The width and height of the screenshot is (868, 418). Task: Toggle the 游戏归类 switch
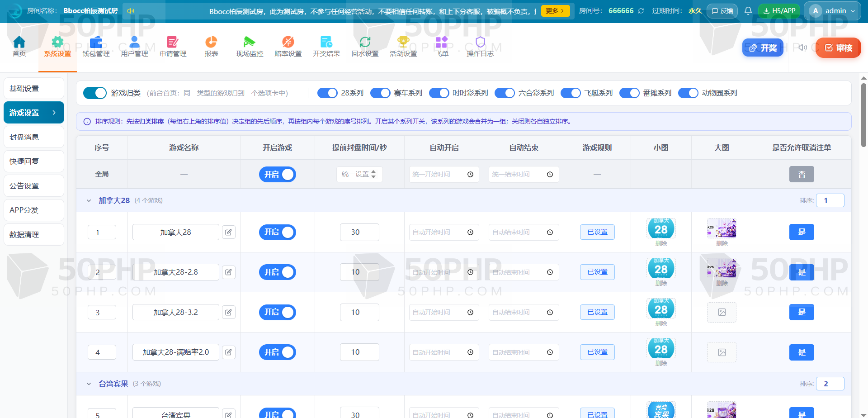point(95,93)
